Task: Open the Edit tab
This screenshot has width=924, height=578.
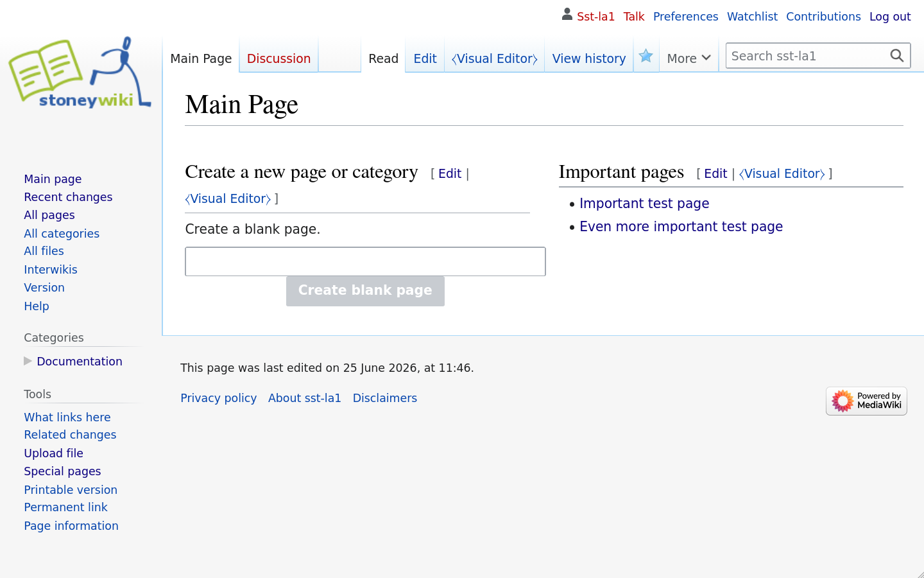Action: [x=425, y=58]
